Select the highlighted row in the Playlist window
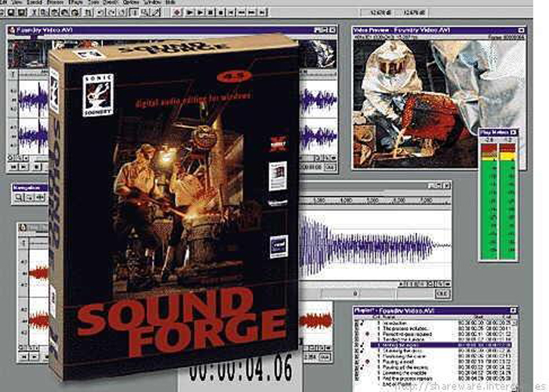Image resolution: width=549 pixels, height=392 pixels. 441,345
